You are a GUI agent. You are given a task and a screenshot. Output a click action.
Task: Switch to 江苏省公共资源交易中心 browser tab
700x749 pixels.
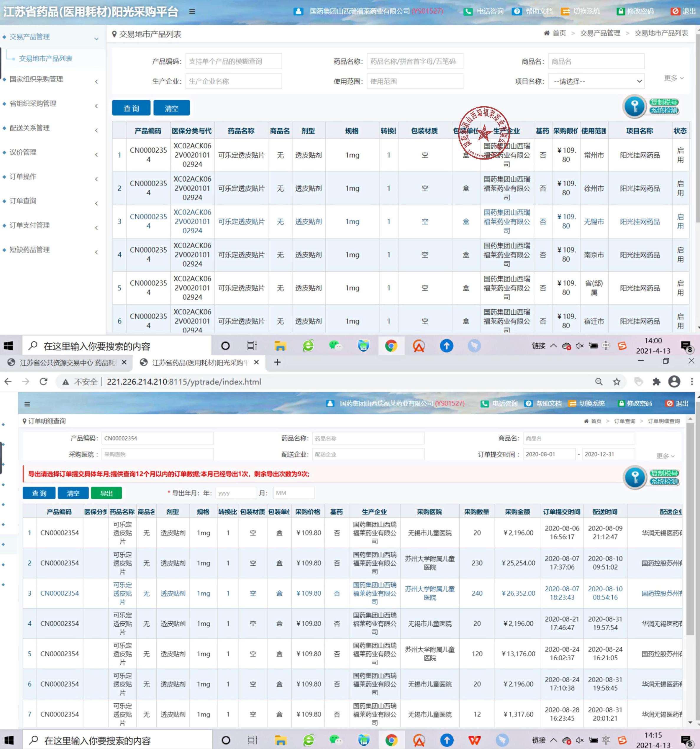68,362
